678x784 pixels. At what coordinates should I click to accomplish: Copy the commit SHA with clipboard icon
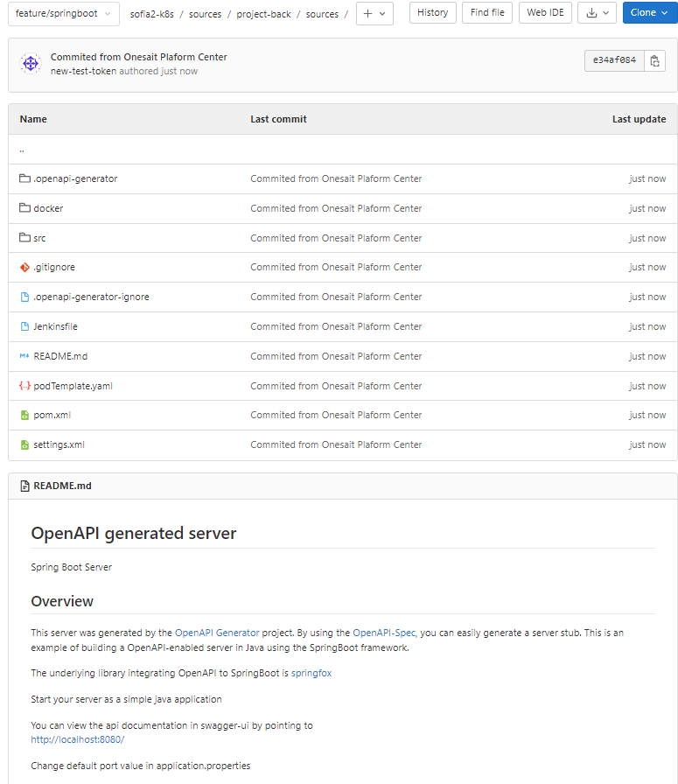pos(654,60)
